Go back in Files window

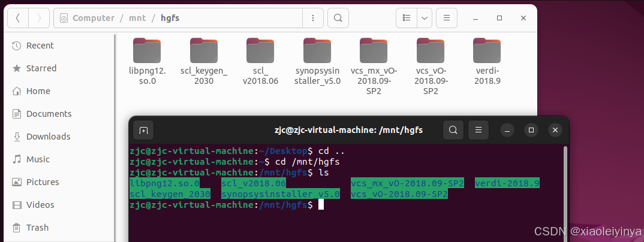[x=18, y=18]
